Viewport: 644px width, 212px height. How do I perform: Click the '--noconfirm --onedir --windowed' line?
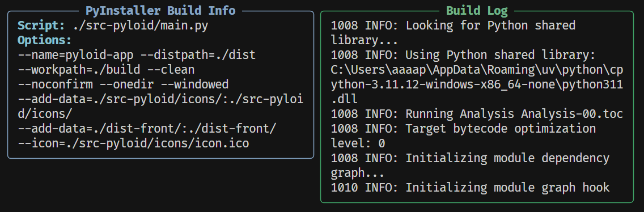click(123, 84)
